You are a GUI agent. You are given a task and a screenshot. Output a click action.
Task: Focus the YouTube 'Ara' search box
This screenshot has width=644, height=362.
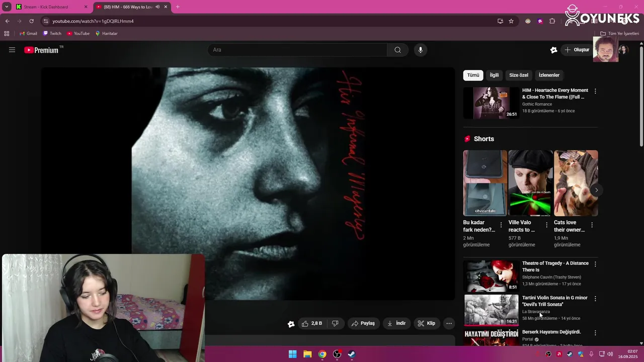coord(297,50)
